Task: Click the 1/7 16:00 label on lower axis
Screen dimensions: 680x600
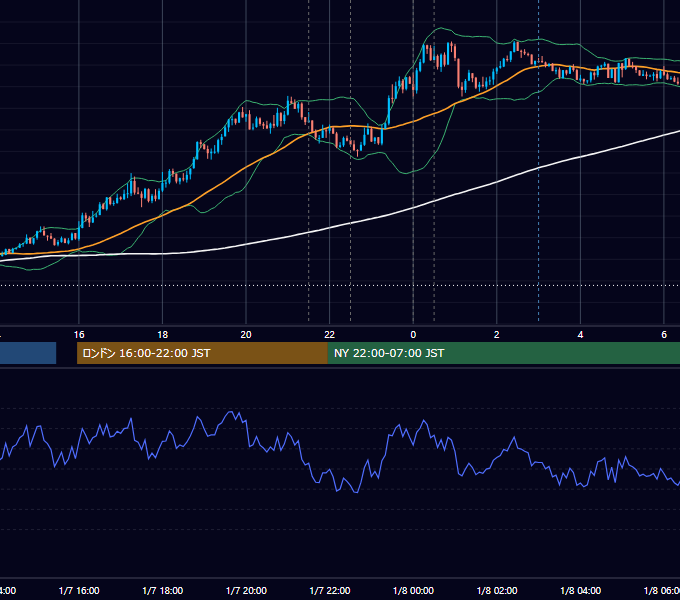Action: coord(79,591)
